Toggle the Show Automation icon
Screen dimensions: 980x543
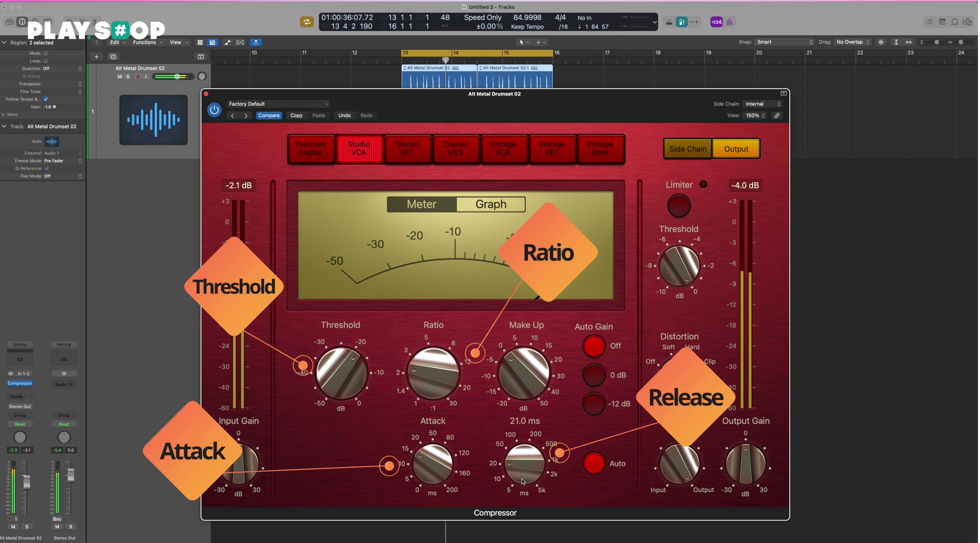tap(228, 42)
